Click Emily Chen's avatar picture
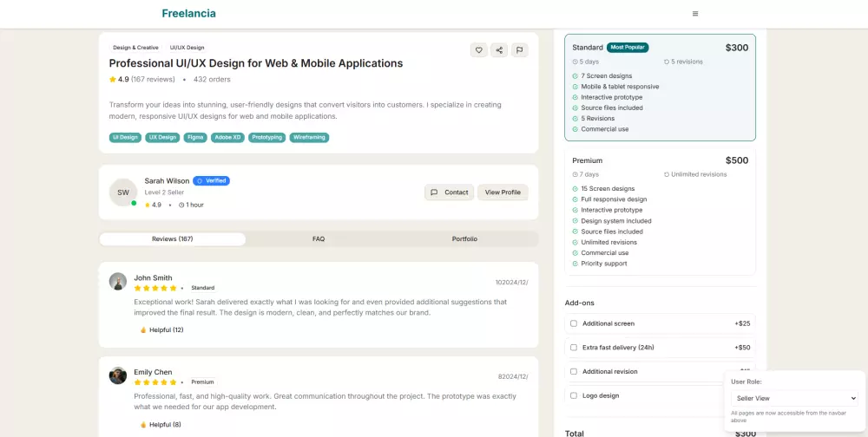Image resolution: width=868 pixels, height=437 pixels. [x=118, y=375]
